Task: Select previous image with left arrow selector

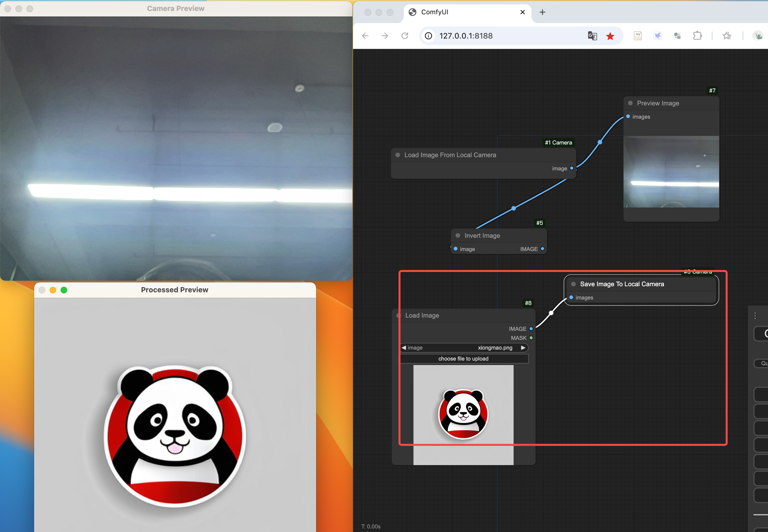Action: pyautogui.click(x=404, y=348)
